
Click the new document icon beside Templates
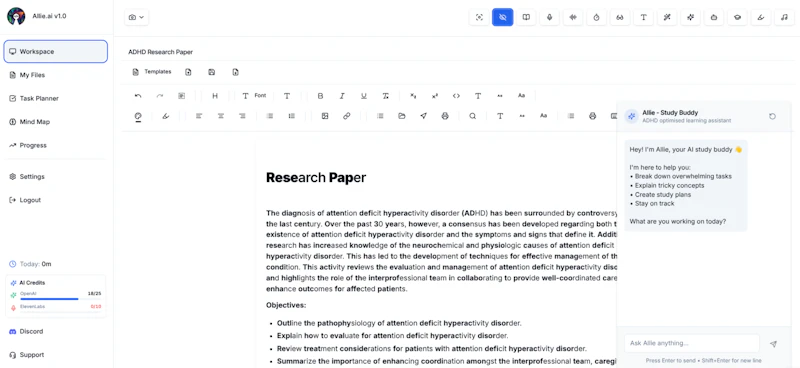click(188, 72)
